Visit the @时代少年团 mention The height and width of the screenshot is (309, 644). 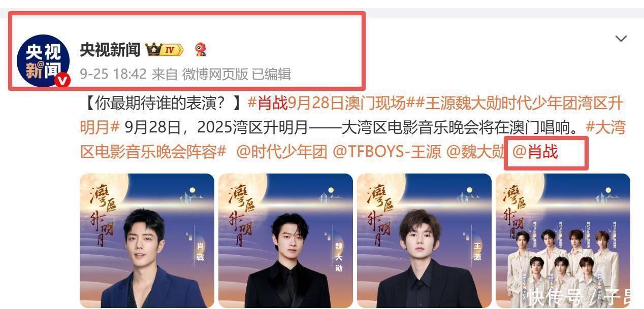282,152
